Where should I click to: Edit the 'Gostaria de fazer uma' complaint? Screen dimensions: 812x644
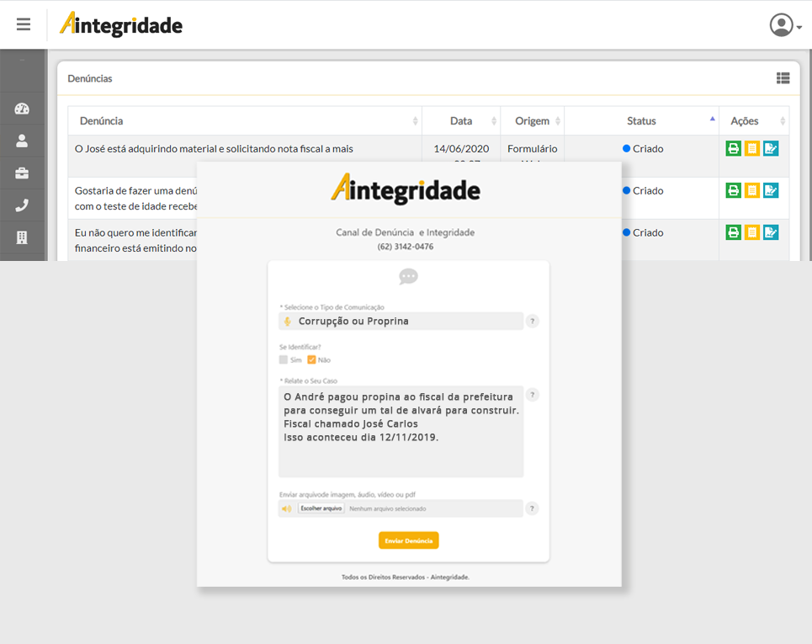[x=771, y=190]
